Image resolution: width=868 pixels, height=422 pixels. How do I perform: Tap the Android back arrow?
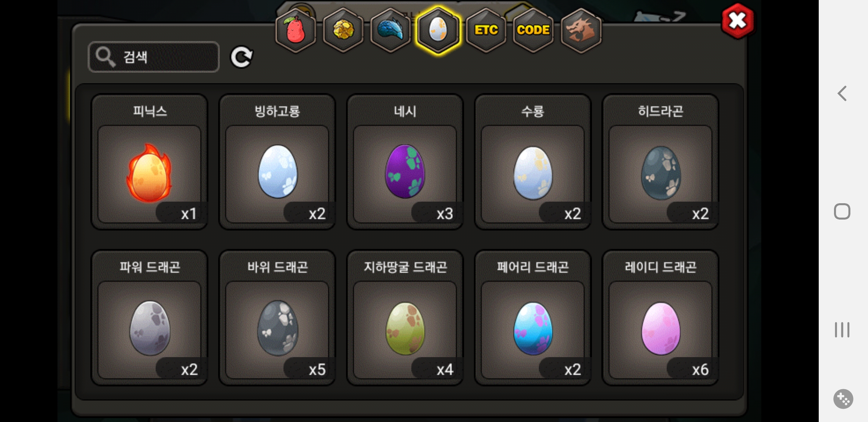(x=842, y=93)
